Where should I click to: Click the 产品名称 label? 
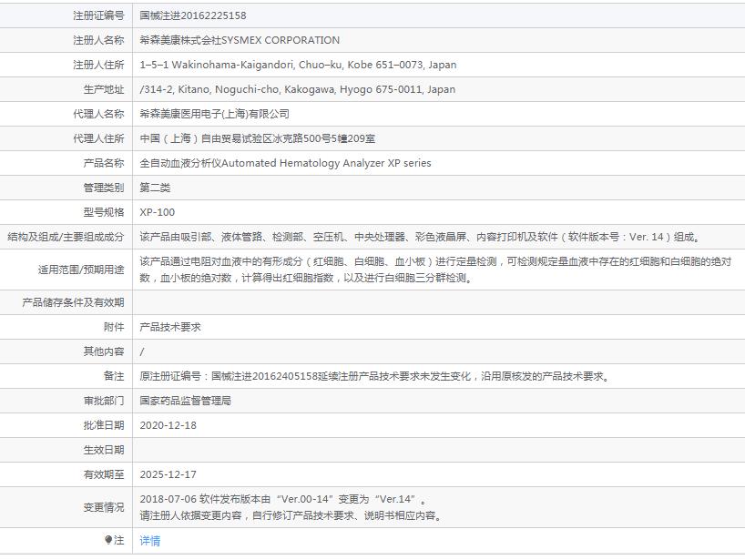[x=104, y=163]
